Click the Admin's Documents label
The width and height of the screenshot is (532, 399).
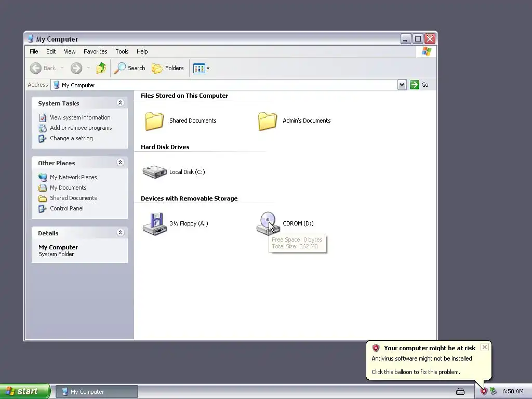307,121
